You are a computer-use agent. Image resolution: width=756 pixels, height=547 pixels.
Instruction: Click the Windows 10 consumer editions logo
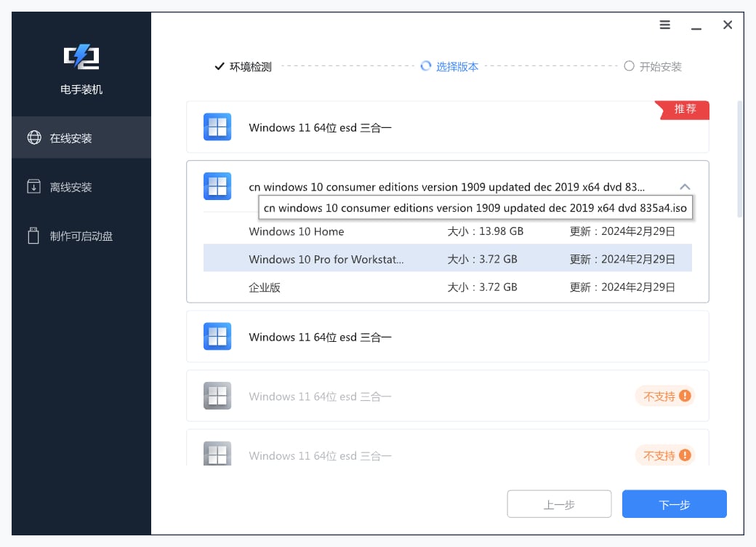217,186
